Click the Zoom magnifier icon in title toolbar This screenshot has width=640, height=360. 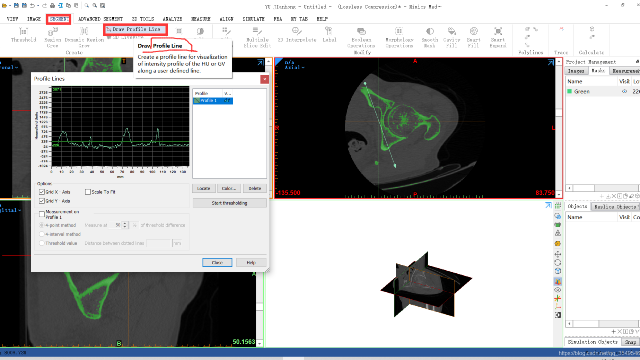click(87, 6)
